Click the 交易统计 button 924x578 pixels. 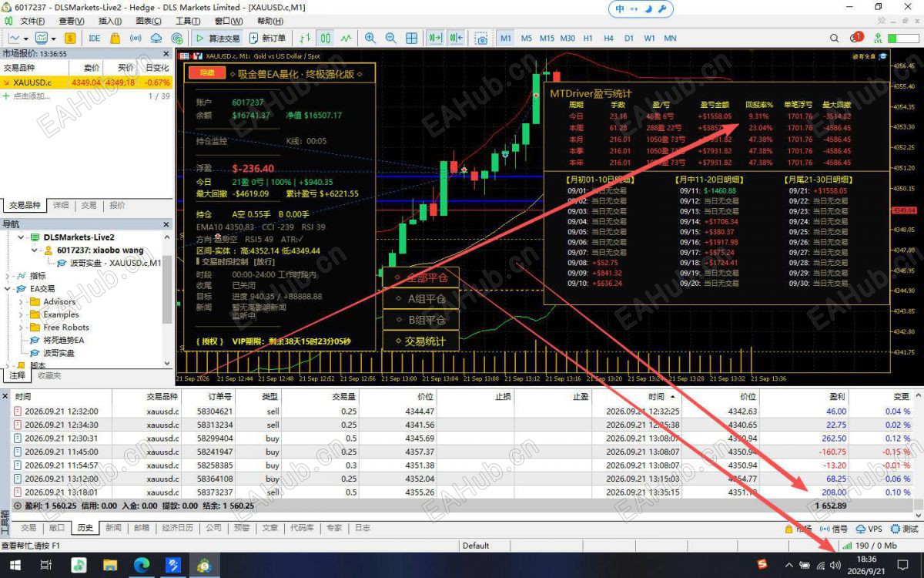[x=420, y=341]
